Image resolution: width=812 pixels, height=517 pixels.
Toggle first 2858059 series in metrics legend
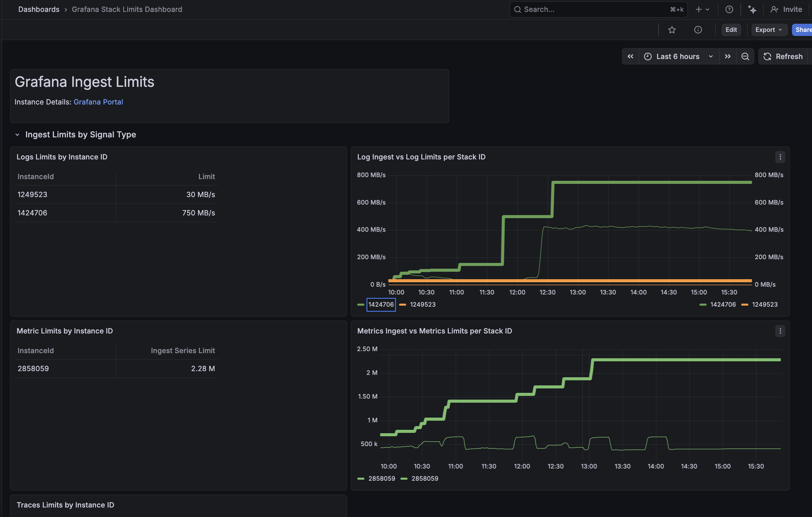click(x=382, y=479)
